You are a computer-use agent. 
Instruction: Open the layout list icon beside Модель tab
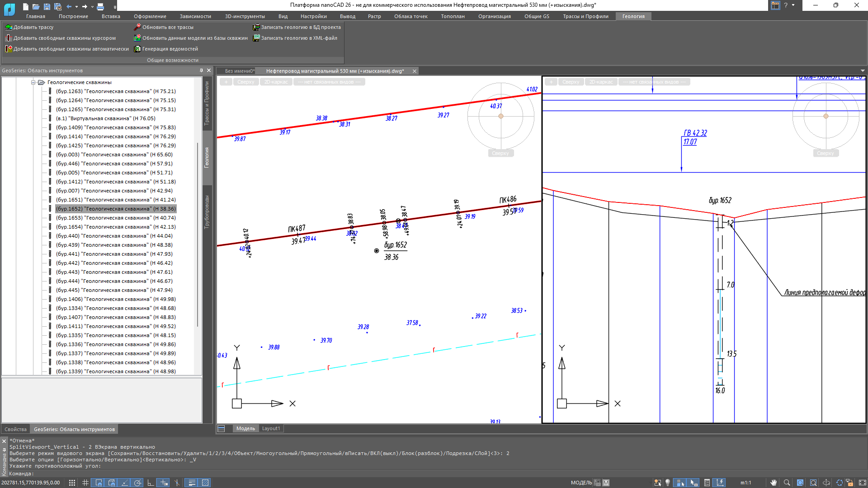(x=221, y=428)
